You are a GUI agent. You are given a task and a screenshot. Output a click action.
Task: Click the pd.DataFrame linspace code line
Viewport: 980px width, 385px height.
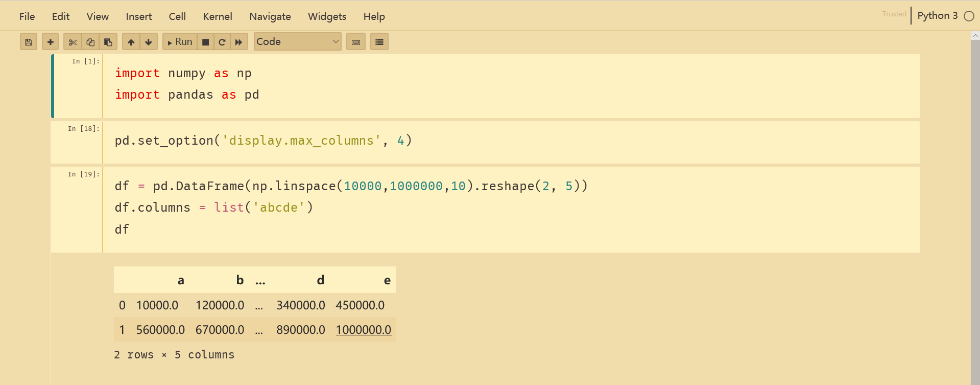[351, 186]
